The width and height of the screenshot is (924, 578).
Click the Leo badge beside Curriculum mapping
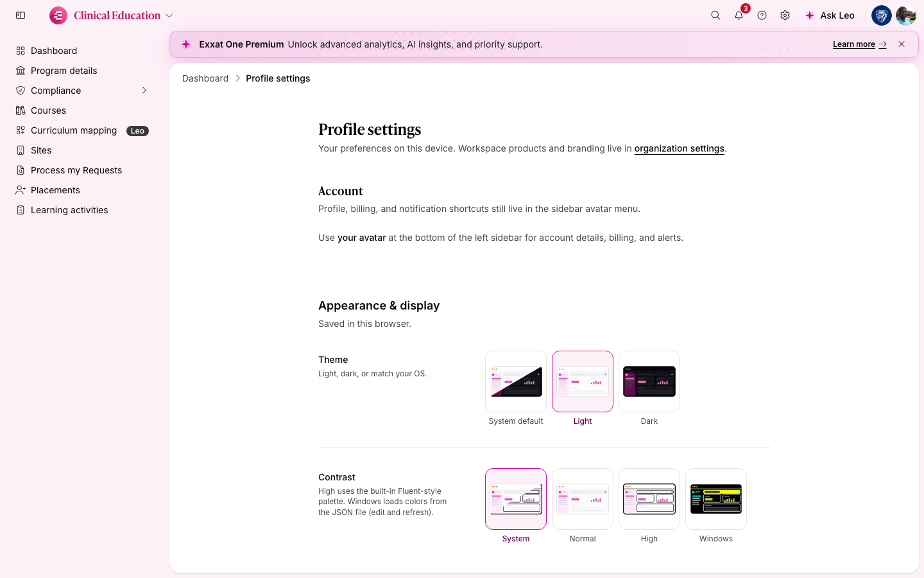(x=137, y=130)
